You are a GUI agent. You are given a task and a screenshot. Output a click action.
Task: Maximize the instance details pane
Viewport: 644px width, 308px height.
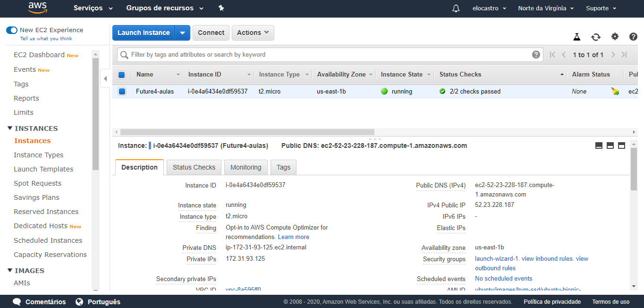(621, 145)
